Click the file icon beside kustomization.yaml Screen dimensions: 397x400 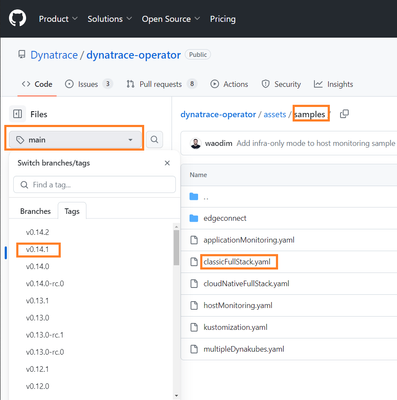tap(194, 327)
